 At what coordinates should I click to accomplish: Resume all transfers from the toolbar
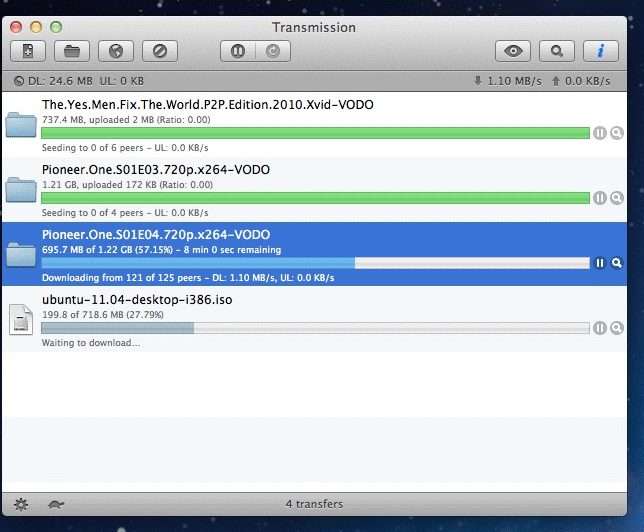point(270,51)
